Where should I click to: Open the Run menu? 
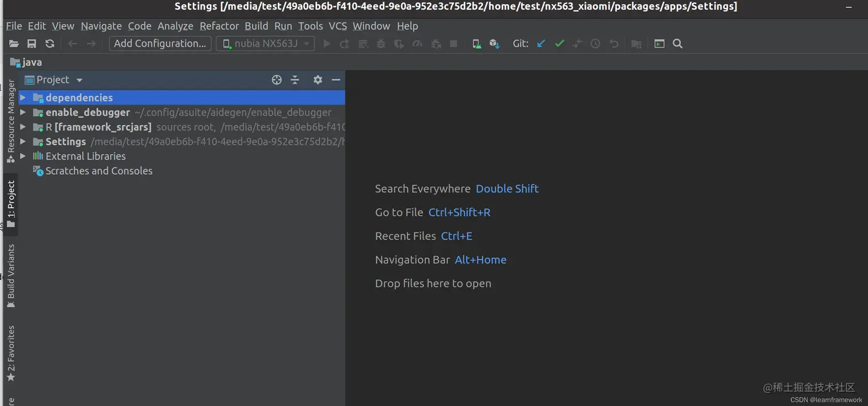tap(283, 26)
